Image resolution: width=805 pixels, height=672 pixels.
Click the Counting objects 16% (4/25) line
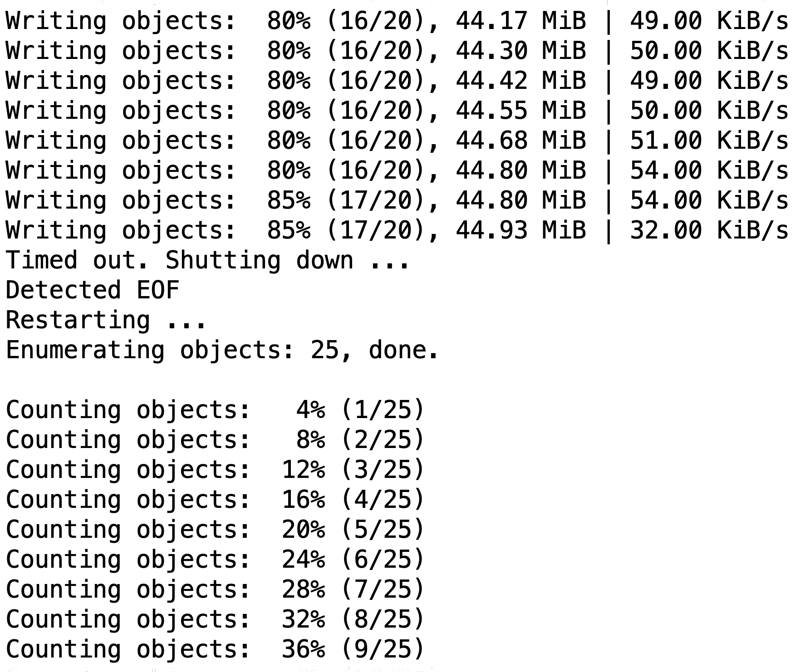click(x=215, y=500)
